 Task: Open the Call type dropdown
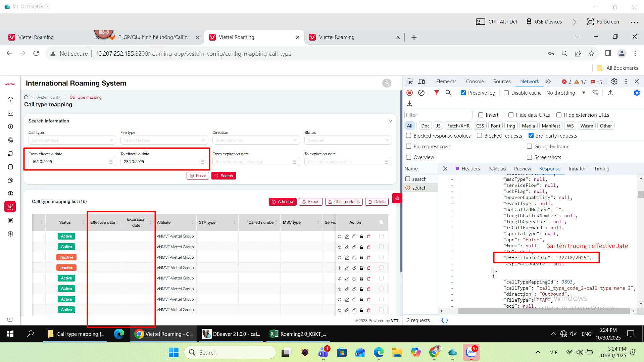point(72,140)
